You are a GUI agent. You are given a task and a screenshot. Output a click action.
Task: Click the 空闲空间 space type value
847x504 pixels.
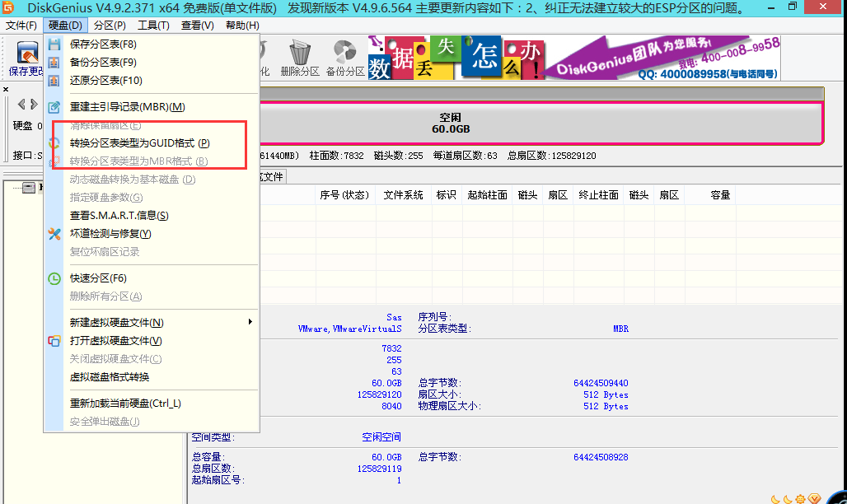click(381, 437)
